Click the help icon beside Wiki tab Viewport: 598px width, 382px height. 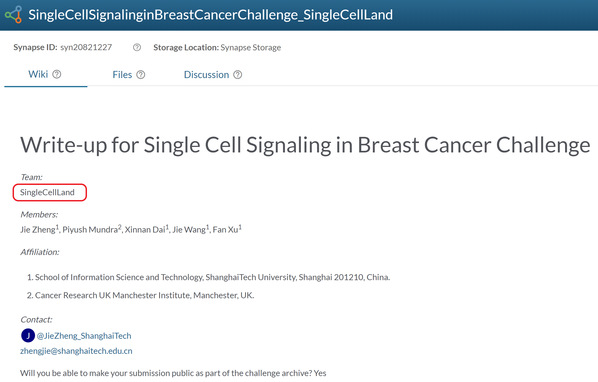tap(57, 74)
